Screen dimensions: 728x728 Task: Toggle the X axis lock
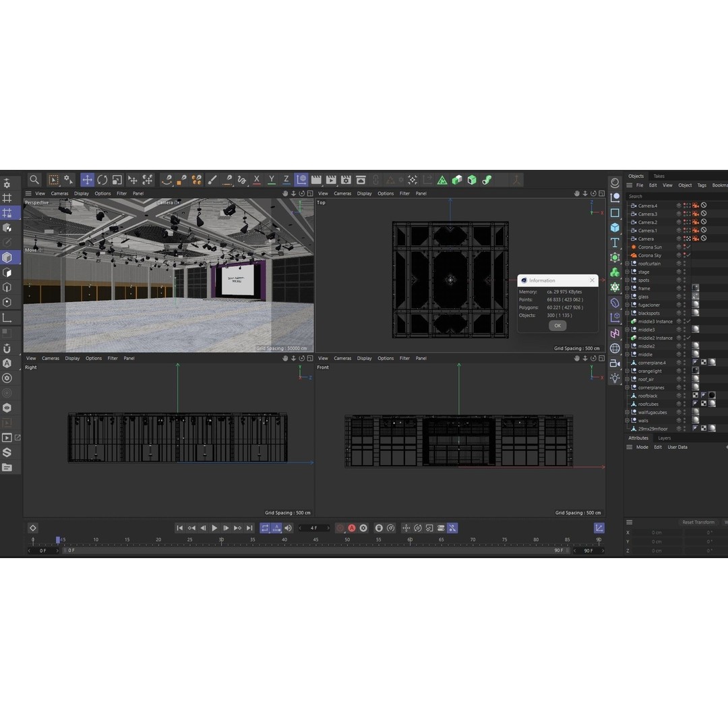coord(257,180)
